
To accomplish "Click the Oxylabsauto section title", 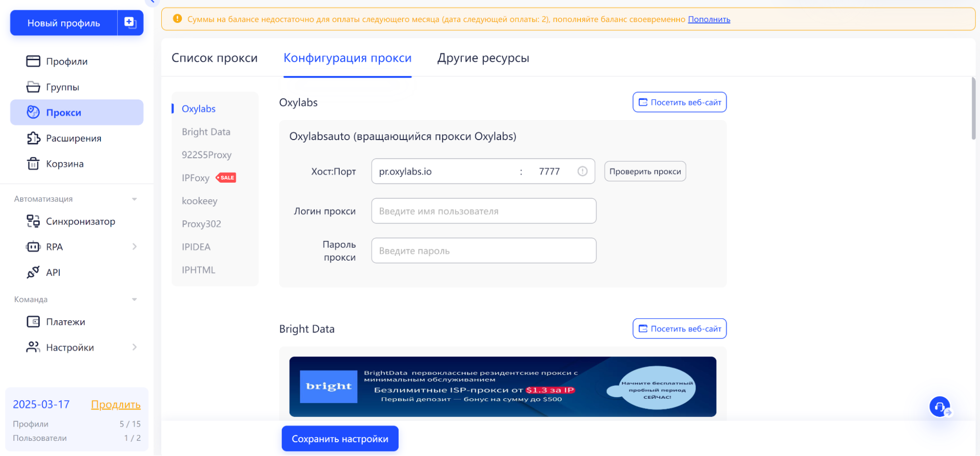I will [x=402, y=136].
